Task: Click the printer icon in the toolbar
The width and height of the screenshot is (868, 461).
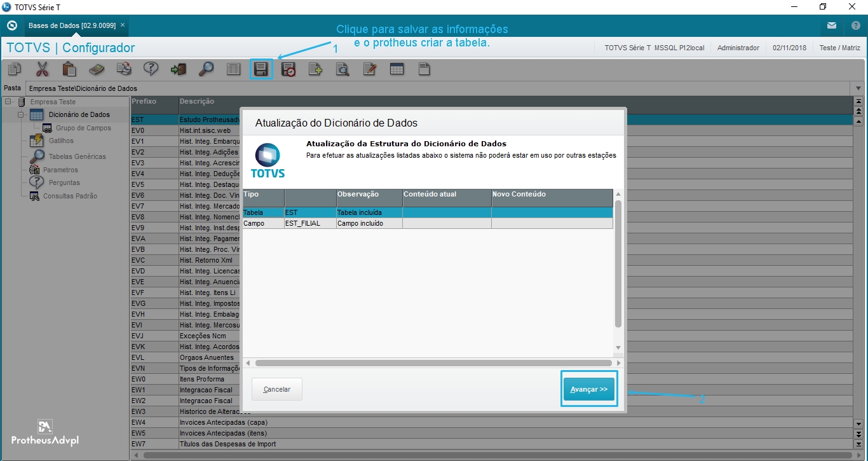Action: click(124, 69)
